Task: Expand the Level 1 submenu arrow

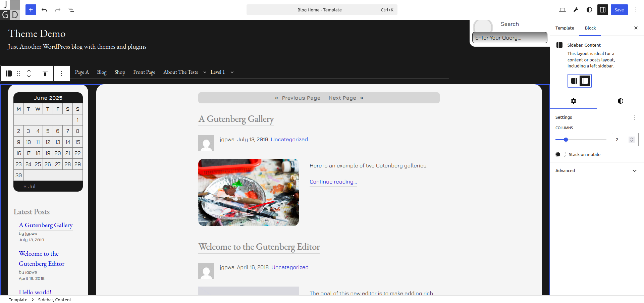Action: click(232, 72)
